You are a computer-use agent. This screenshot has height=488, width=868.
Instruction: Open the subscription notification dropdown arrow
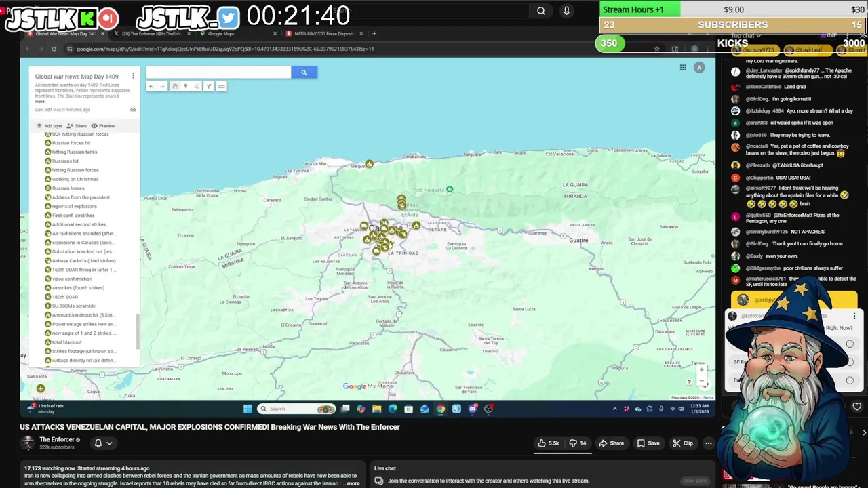point(108,443)
